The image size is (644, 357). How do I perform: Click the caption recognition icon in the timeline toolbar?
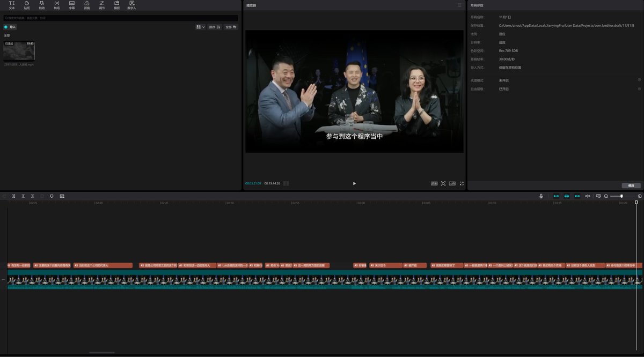[62, 196]
